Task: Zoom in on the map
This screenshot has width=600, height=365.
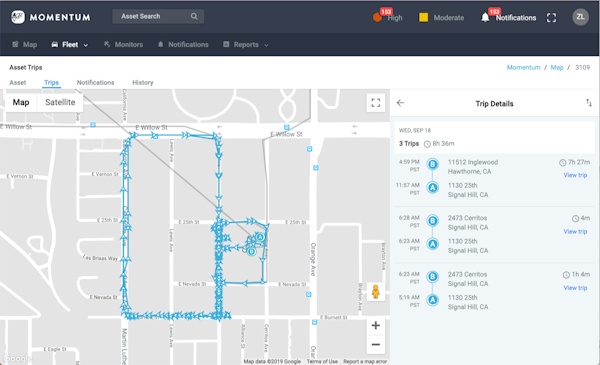Action: 376,325
